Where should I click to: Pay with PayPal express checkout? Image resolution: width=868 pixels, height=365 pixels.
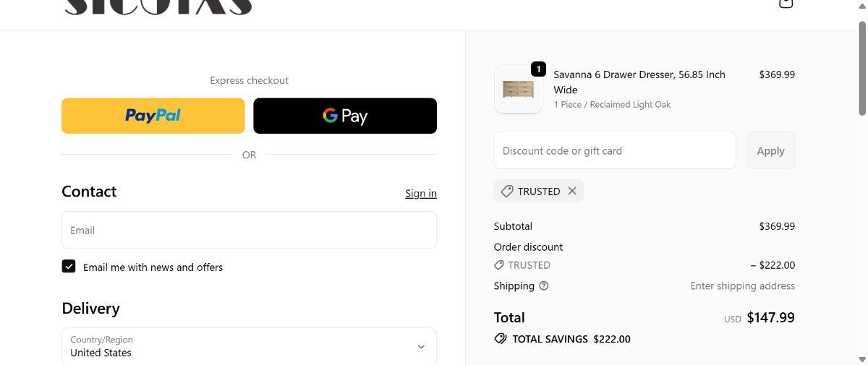click(153, 116)
